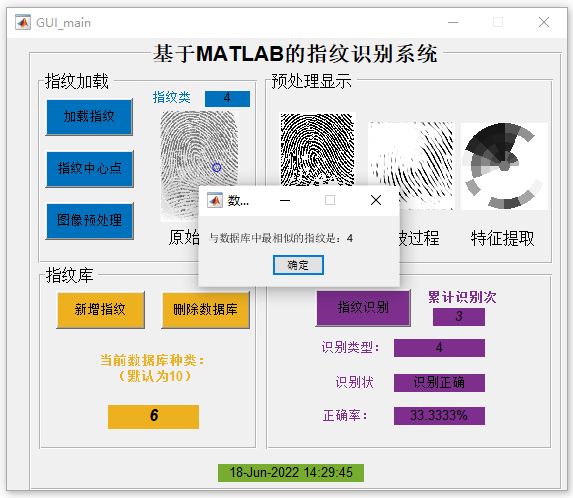Click the circular feature extraction image
Screen dimensions: 573x498
point(505,166)
